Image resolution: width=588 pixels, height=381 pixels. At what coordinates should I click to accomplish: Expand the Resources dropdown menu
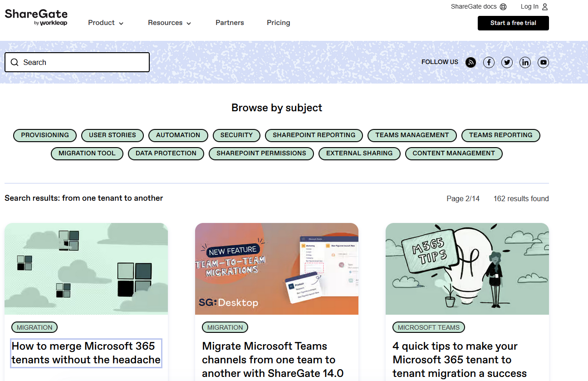[x=169, y=23]
